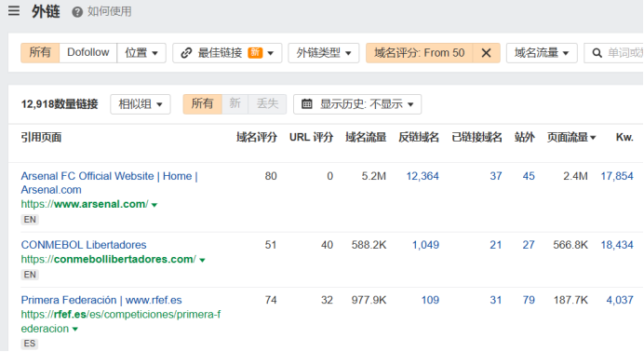Open the 域名流量 dropdown filter

[542, 53]
